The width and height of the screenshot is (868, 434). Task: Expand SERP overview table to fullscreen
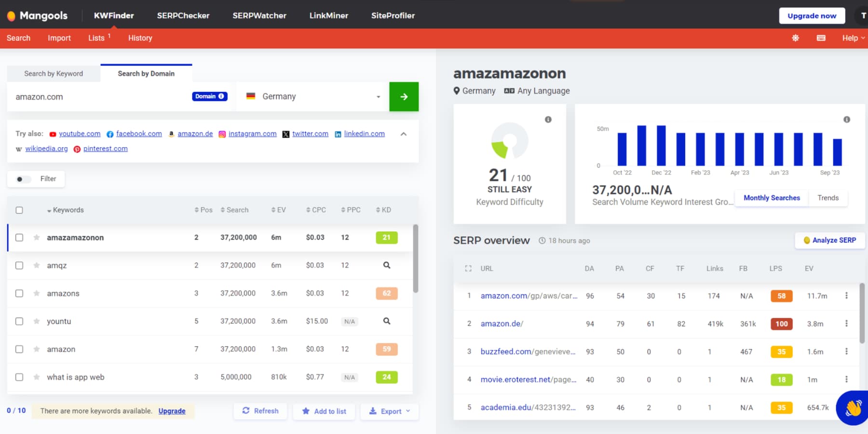(467, 269)
